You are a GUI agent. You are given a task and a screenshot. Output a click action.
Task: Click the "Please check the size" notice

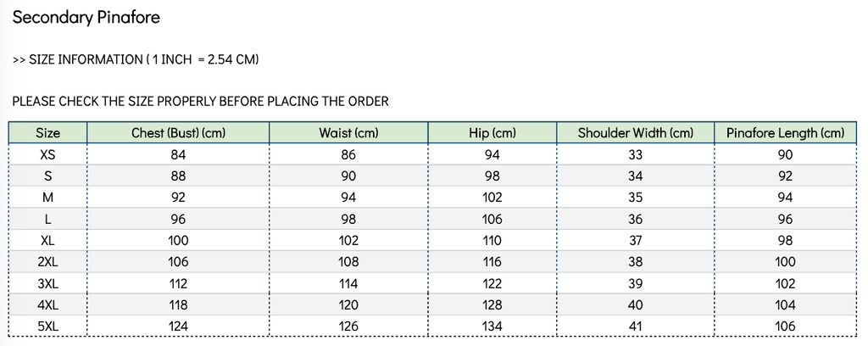pos(200,102)
